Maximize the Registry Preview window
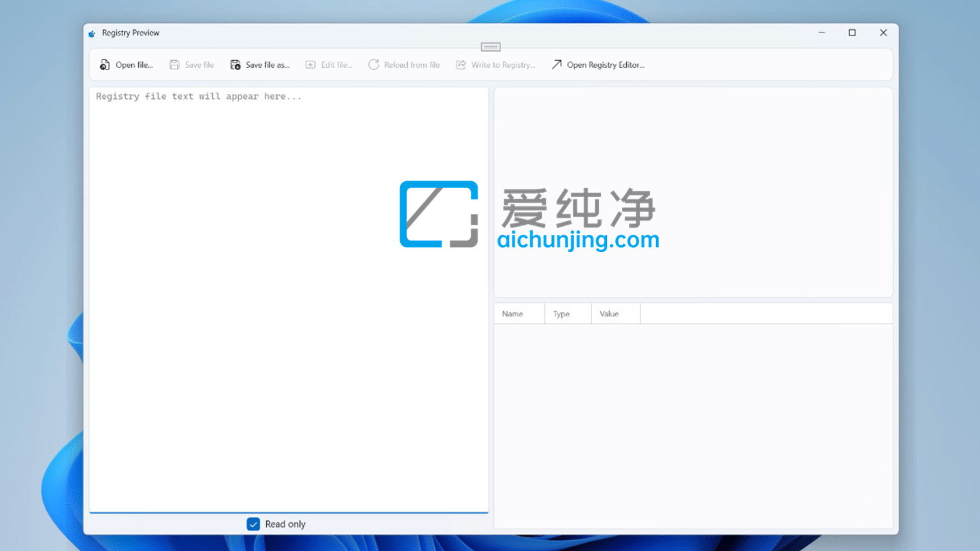The image size is (980, 551). pos(852,33)
